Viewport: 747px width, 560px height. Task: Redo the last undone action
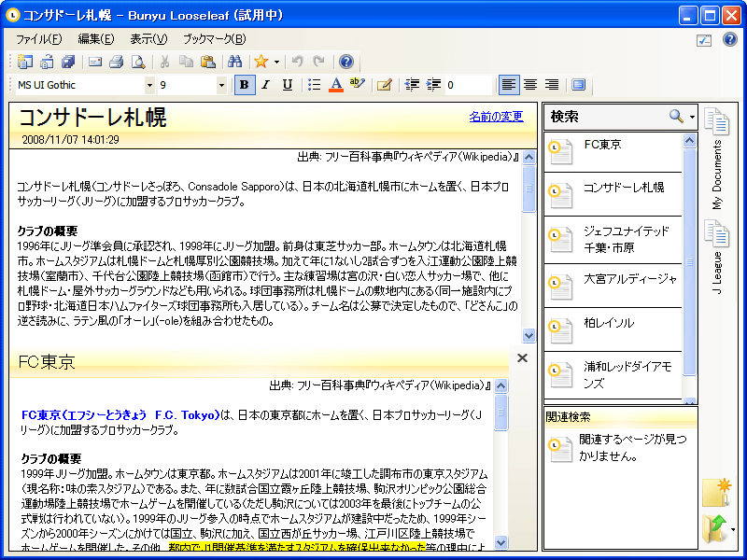[319, 62]
